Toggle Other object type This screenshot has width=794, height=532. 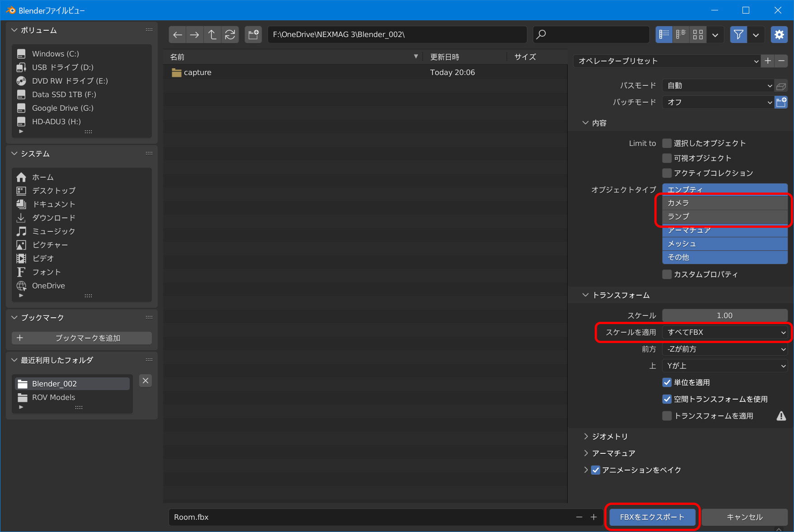tap(725, 257)
